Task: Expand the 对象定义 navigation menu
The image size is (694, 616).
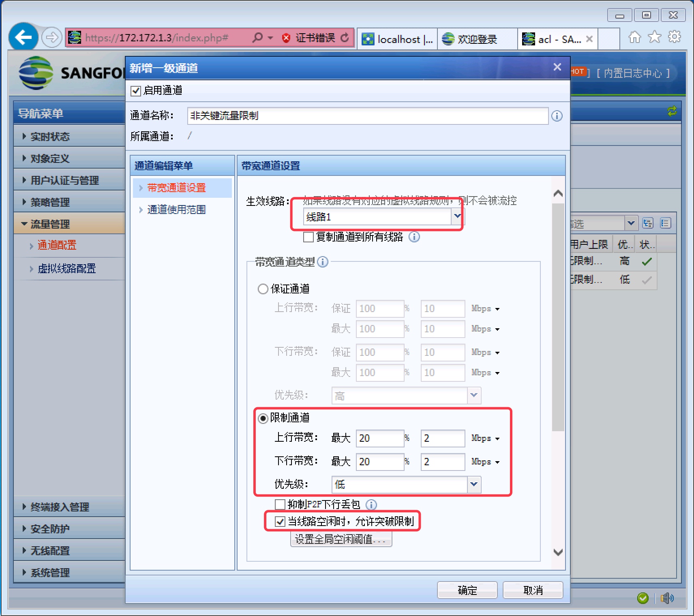Action: click(x=69, y=158)
